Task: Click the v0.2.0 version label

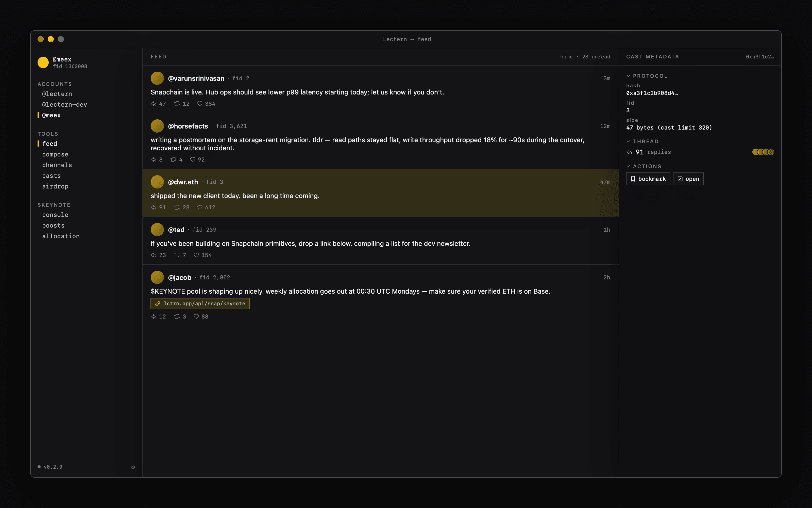Action: click(x=53, y=467)
